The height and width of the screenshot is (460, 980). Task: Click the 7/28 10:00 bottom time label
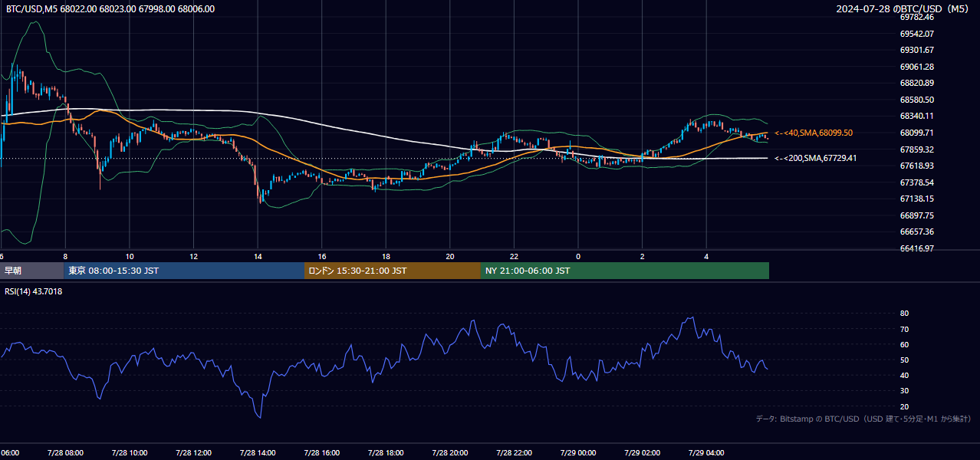point(129,452)
